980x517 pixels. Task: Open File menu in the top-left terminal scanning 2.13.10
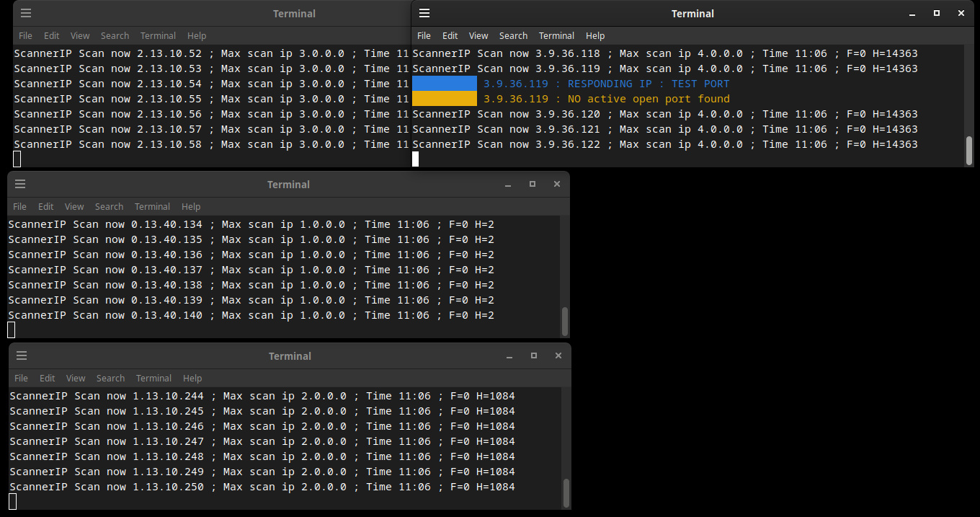click(25, 35)
